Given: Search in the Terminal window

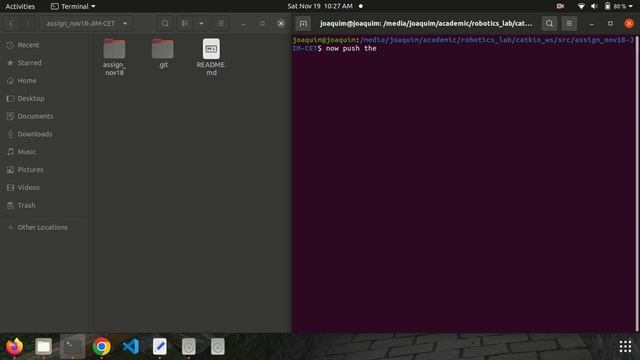Looking at the screenshot, I should pos(549,24).
